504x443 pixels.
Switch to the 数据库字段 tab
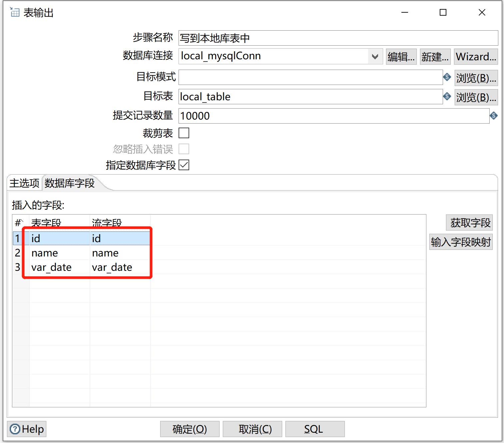tap(70, 183)
